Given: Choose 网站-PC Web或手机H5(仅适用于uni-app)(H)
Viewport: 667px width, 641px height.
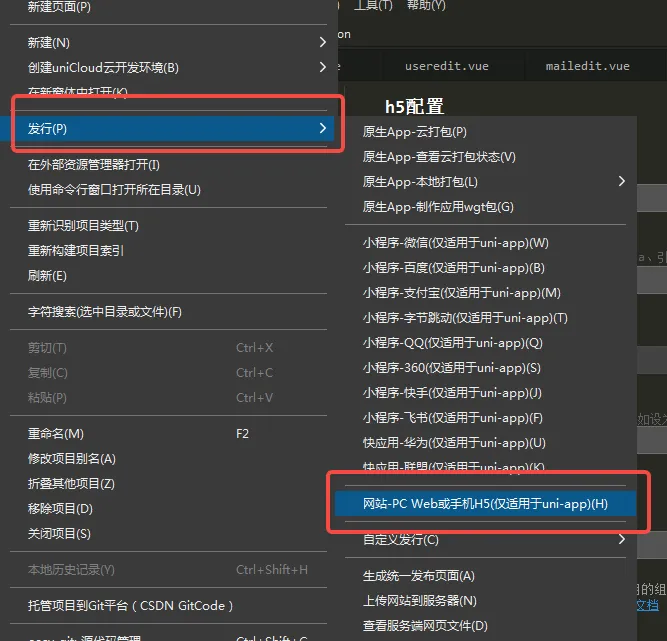Looking at the screenshot, I should click(485, 504).
